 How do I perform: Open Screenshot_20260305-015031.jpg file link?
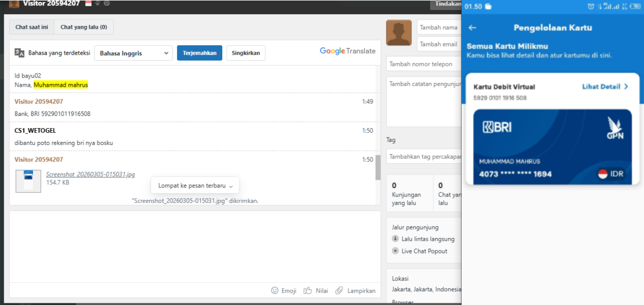[x=90, y=174]
